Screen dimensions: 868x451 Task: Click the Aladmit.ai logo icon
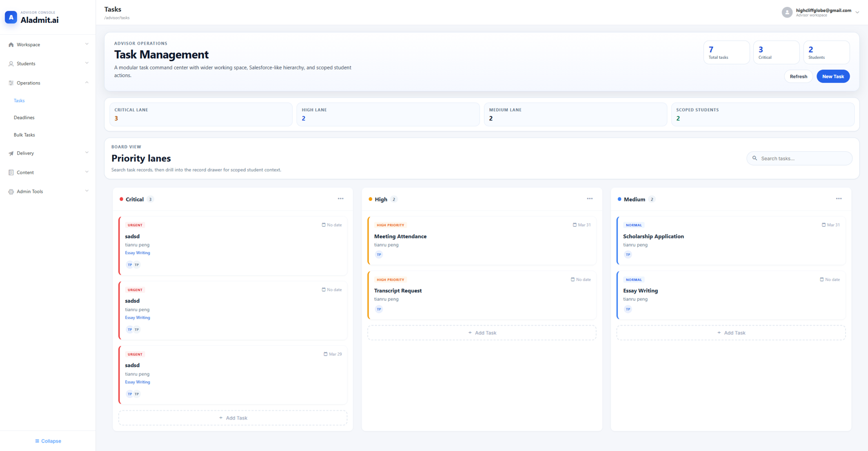10,17
